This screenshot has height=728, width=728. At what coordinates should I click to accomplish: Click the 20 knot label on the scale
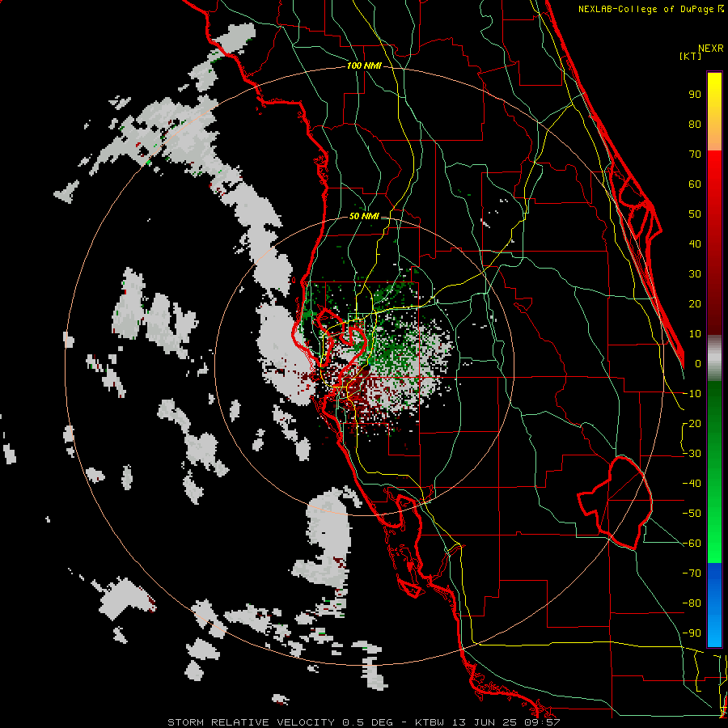point(695,303)
